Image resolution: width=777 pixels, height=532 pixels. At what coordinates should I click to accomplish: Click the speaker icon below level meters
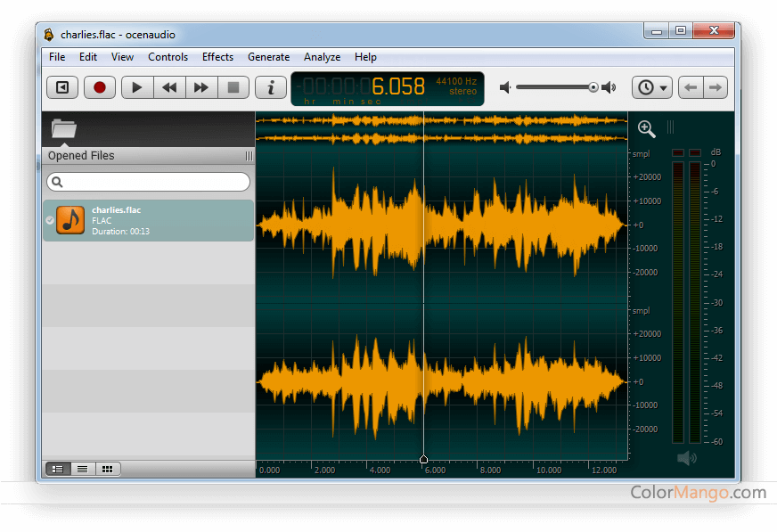[x=686, y=458]
